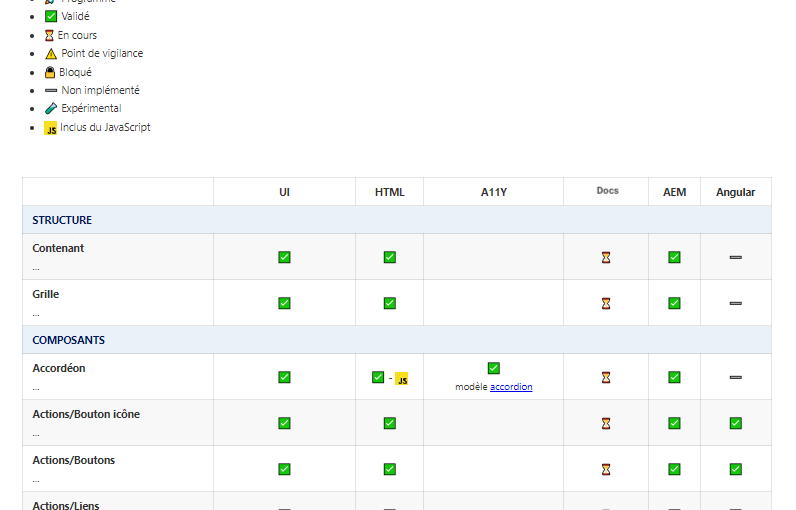796x510 pixels.
Task: Click the warning triangle Point de vigilance icon
Action: 51,54
